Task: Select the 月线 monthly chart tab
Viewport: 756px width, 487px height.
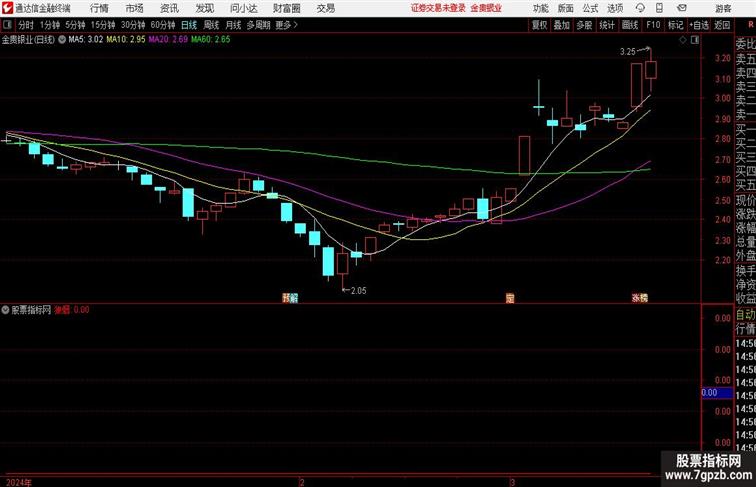Action: (233, 25)
